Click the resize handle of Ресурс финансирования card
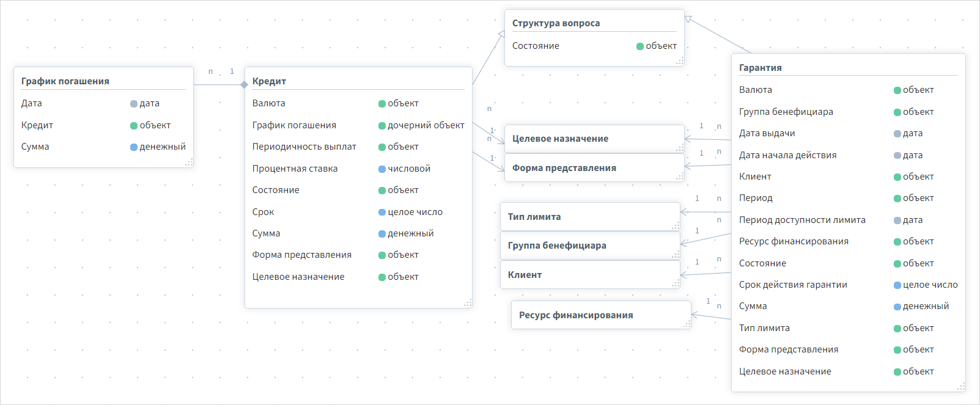This screenshot has width=980, height=405. tap(687, 324)
